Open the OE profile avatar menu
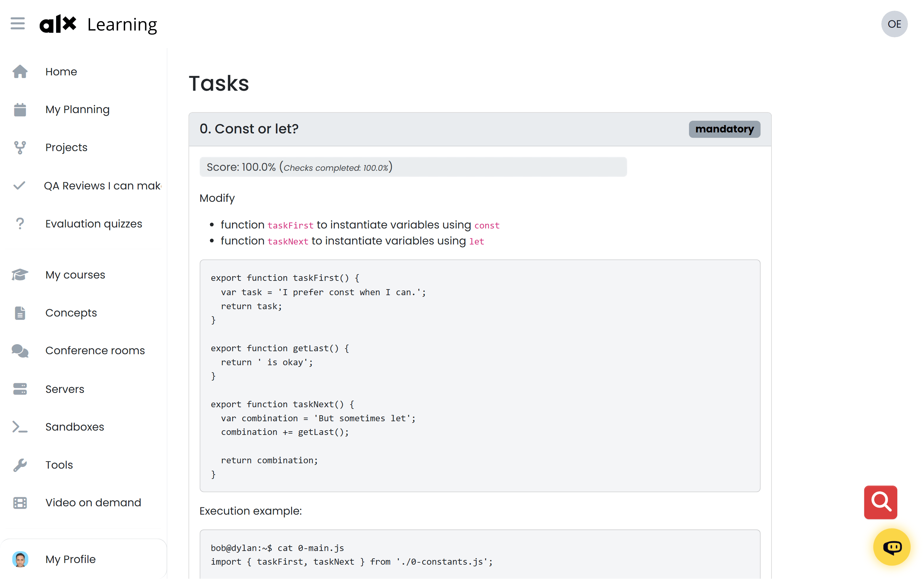924x579 pixels. tap(894, 24)
